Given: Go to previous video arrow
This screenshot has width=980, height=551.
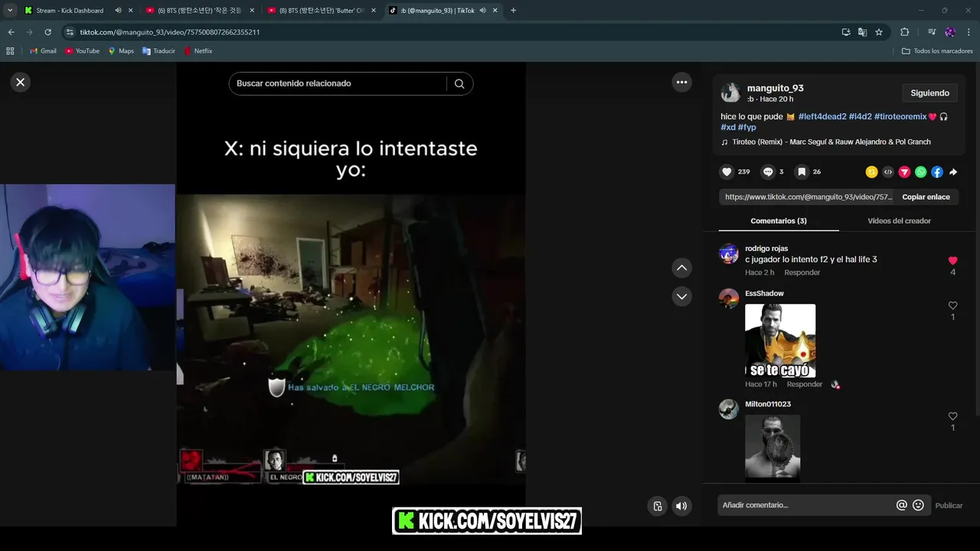Looking at the screenshot, I should (681, 268).
